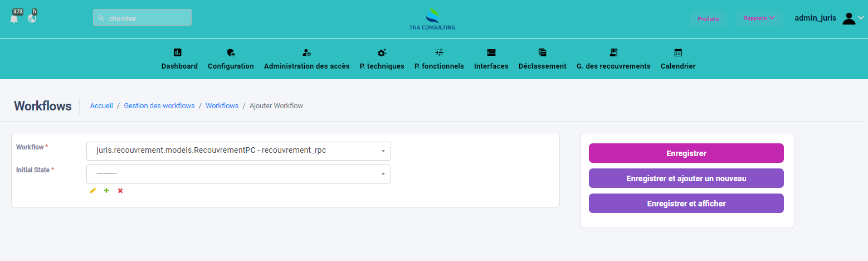Click the yellow pencil edit icon
This screenshot has width=868, height=261.
pos(92,191)
